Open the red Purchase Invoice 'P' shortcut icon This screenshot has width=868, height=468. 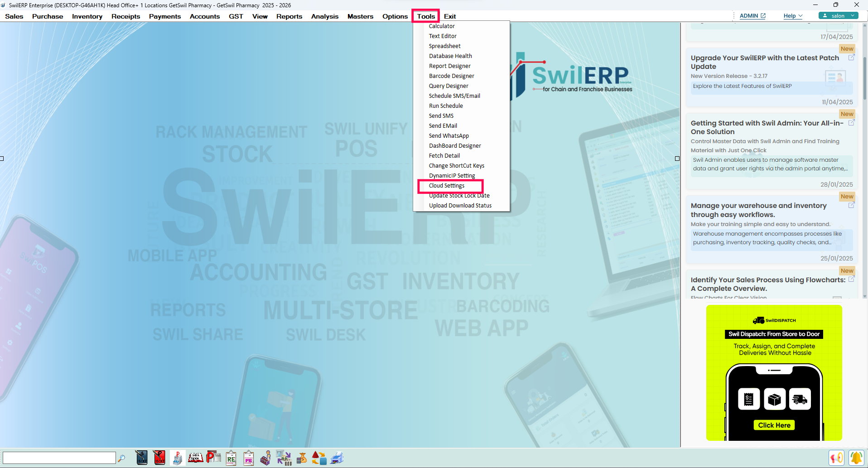159,458
